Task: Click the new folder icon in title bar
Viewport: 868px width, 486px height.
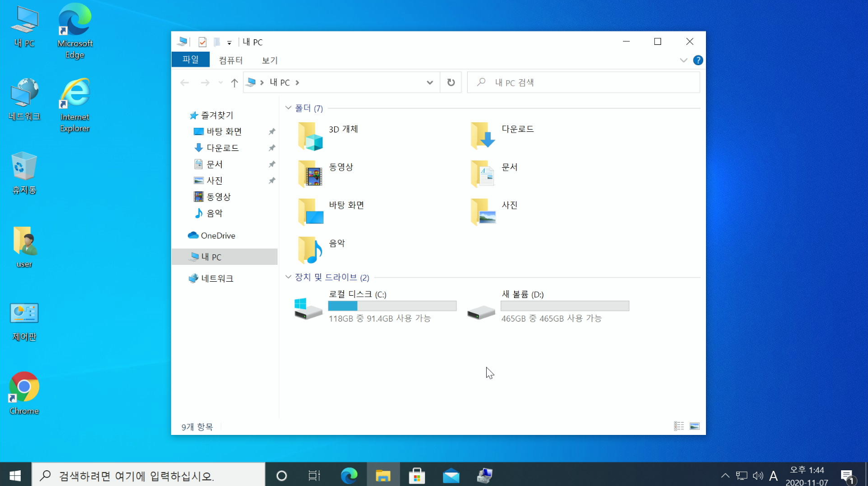Action: point(216,42)
